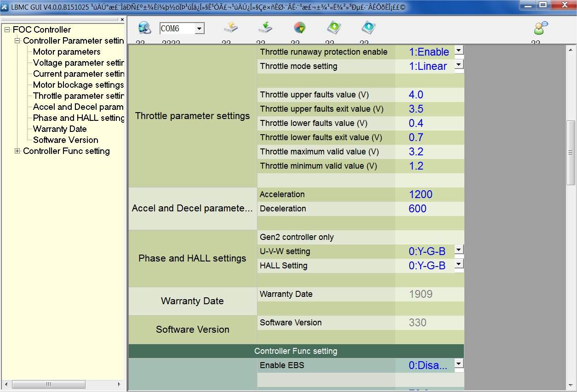Click the colorful shield icon in toolbar
Viewport: 577px width, 392px height.
coord(299,28)
